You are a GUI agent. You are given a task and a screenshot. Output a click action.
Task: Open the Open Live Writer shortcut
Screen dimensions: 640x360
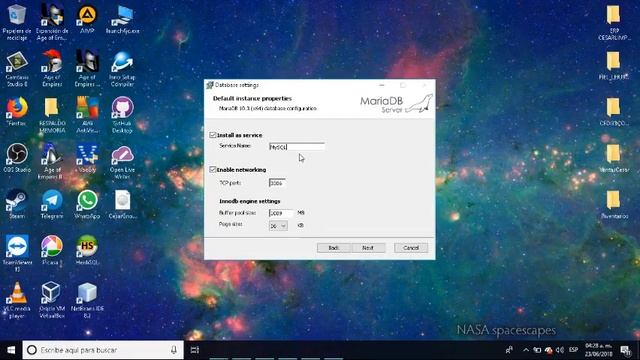[x=122, y=161]
